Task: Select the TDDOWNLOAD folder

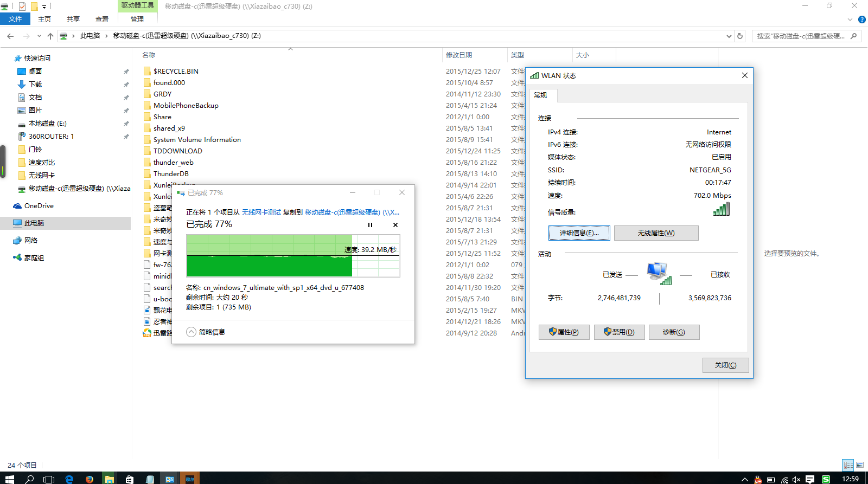Action: (178, 151)
